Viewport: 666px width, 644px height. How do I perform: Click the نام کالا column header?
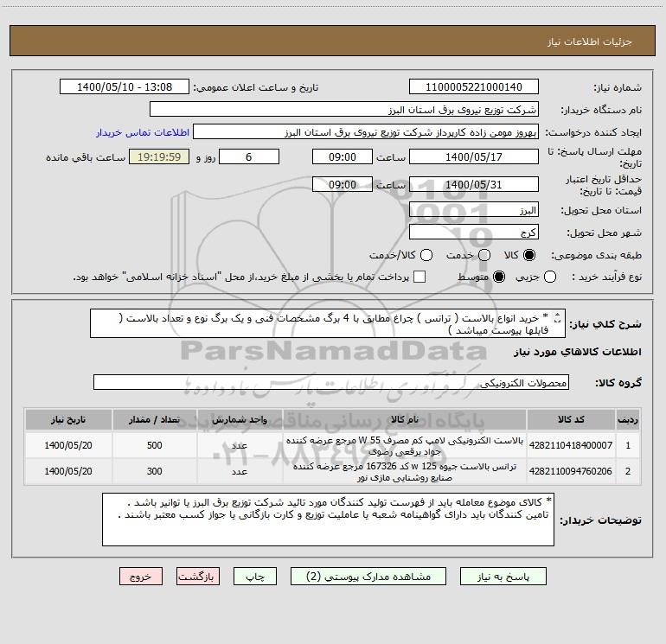click(x=405, y=419)
